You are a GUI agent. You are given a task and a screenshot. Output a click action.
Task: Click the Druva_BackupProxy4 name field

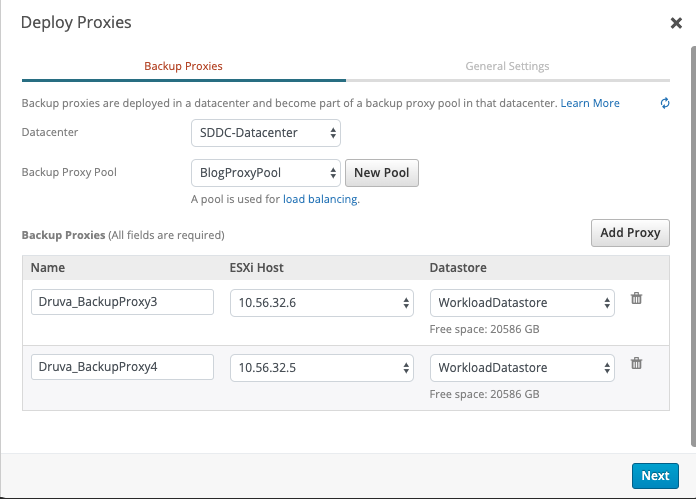tap(122, 368)
